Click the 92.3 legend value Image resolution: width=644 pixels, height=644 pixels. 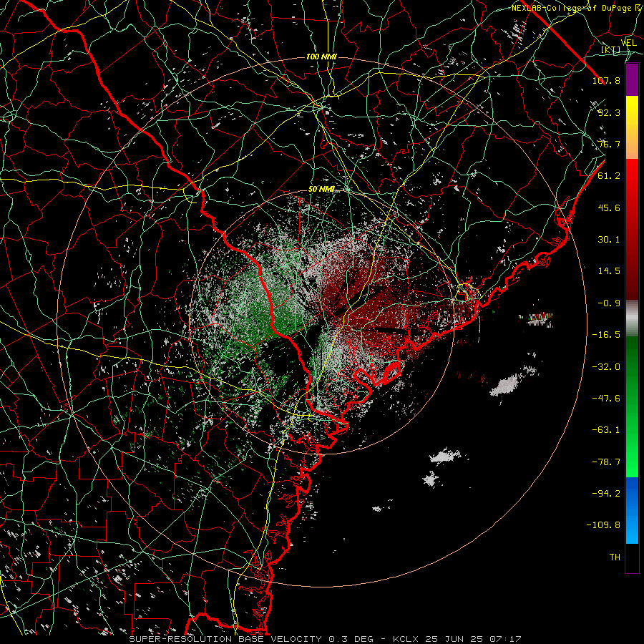click(609, 112)
